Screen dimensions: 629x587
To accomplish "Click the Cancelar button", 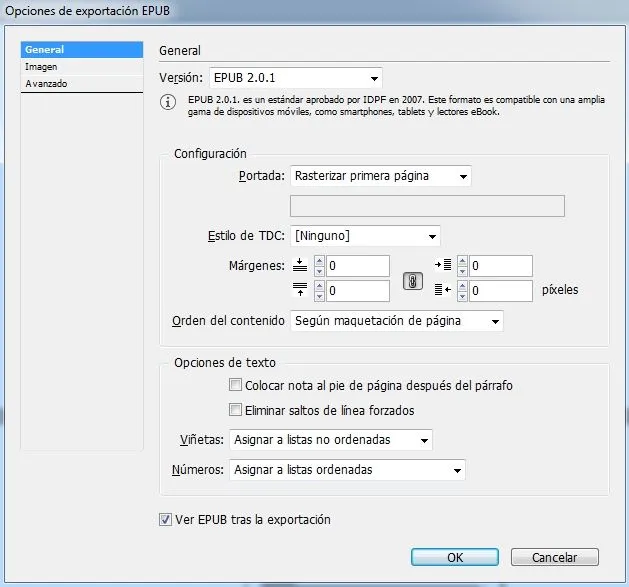I will click(554, 557).
